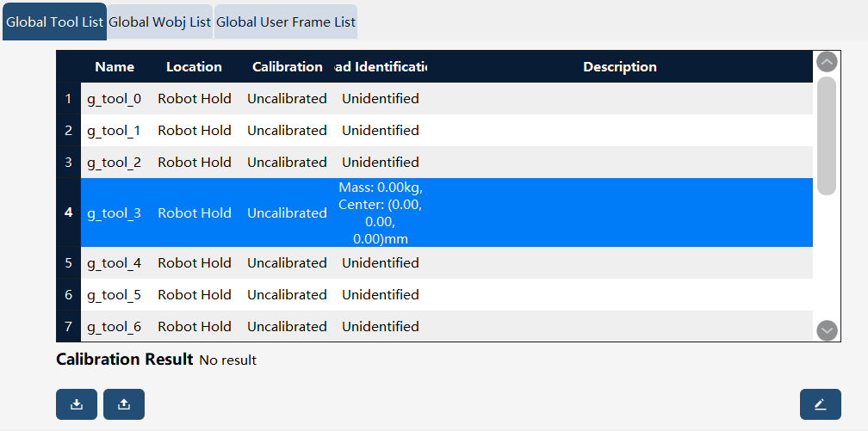Click the edit pencil icon button
This screenshot has width=868, height=431.
[821, 404]
